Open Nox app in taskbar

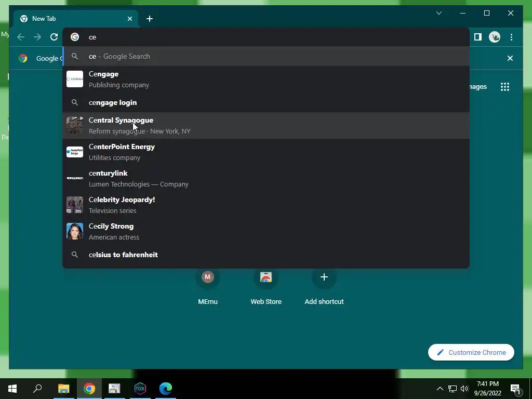pyautogui.click(x=140, y=389)
